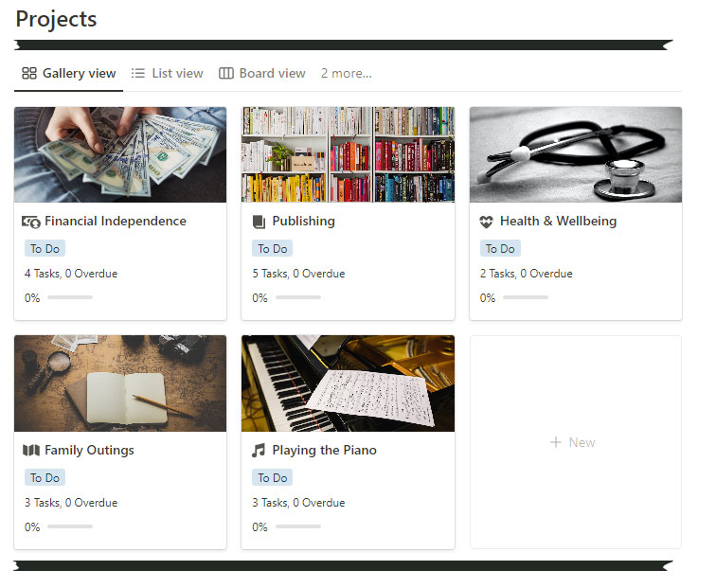
Task: Expand the '2 more...' views menu
Action: (x=346, y=74)
